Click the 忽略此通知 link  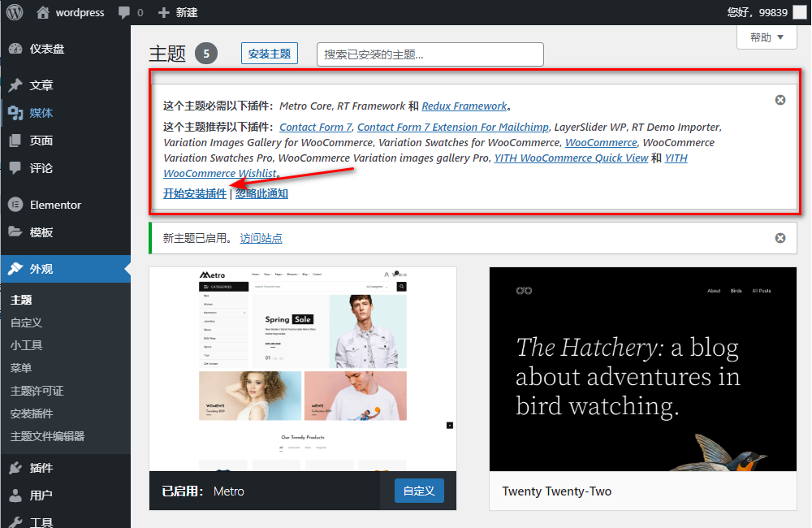[261, 193]
